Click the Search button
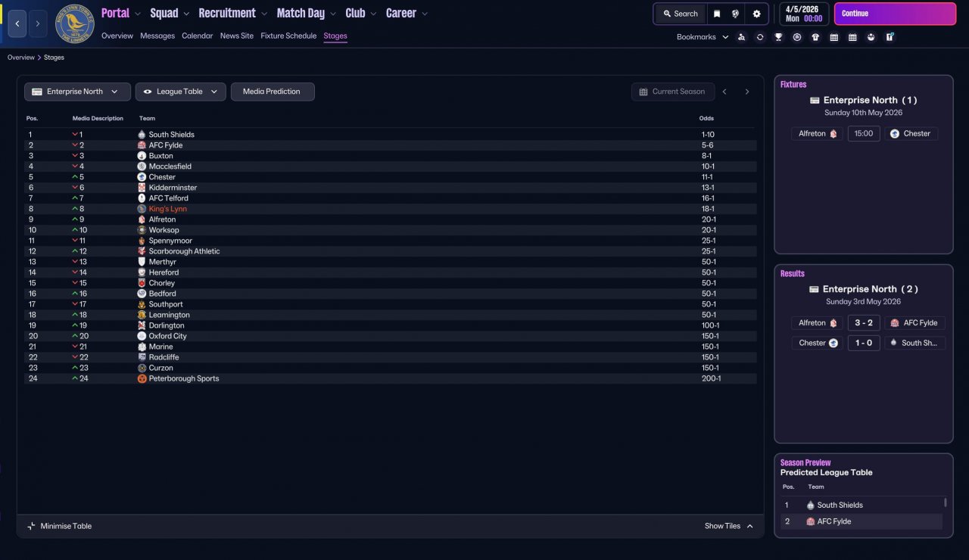The width and height of the screenshot is (969, 560). tap(681, 14)
